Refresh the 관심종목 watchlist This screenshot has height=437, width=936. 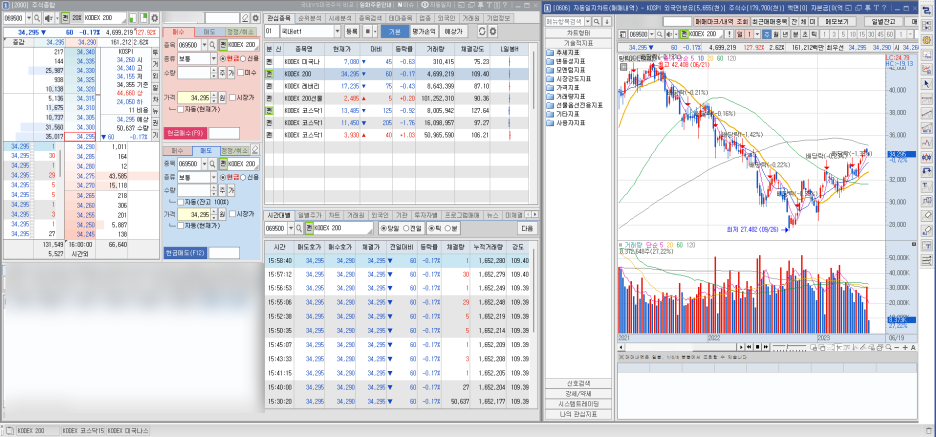pyautogui.click(x=482, y=31)
